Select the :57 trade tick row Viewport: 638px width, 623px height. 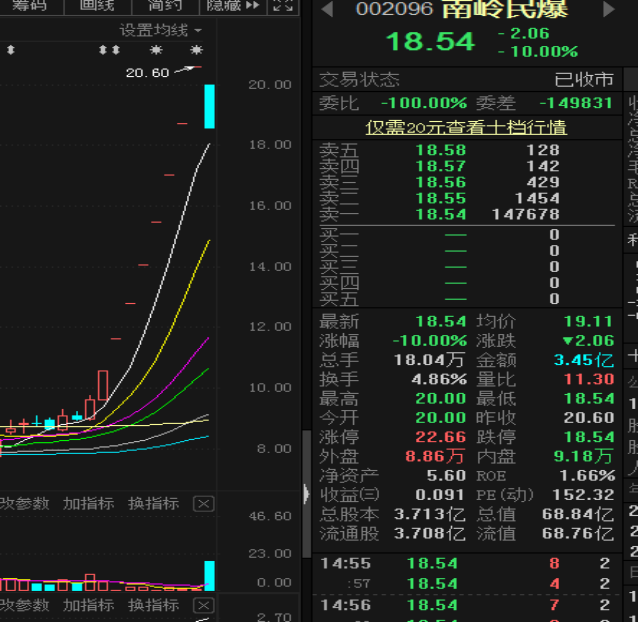pyautogui.click(x=467, y=584)
